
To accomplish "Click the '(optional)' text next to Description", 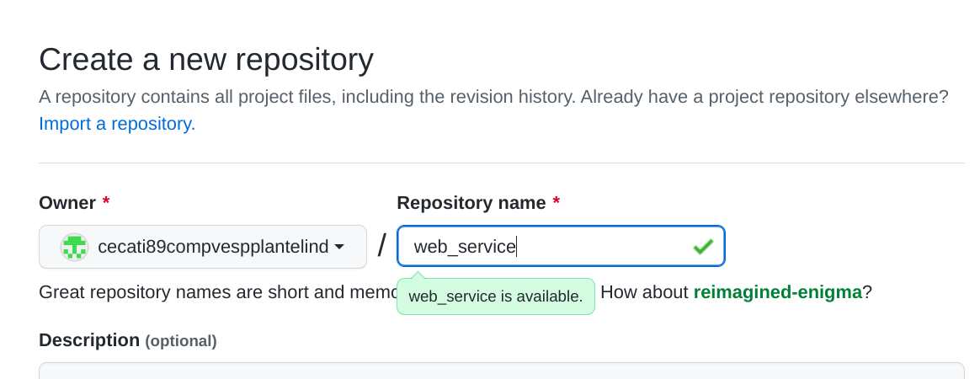I will [x=181, y=341].
